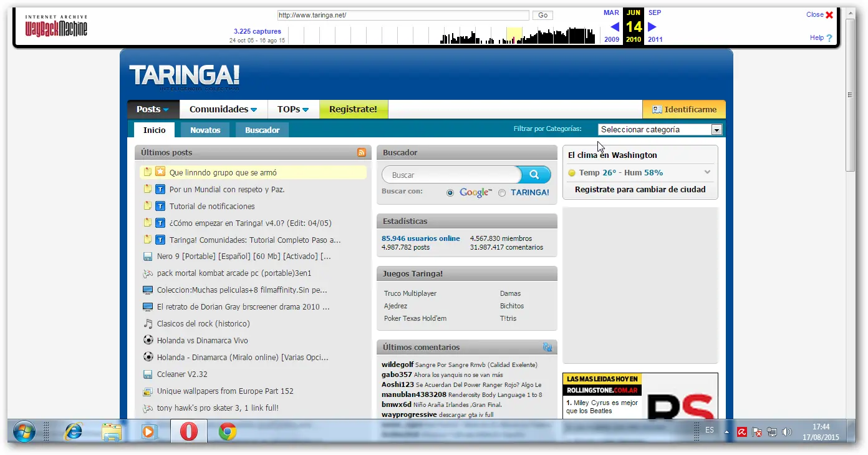Open Avira from the system tray
Viewport: 868px width, 455px height.
coord(741,431)
